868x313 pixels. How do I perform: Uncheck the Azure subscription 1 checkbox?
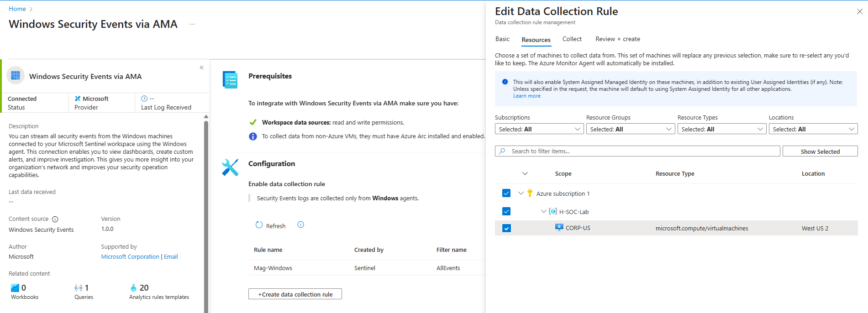point(506,193)
